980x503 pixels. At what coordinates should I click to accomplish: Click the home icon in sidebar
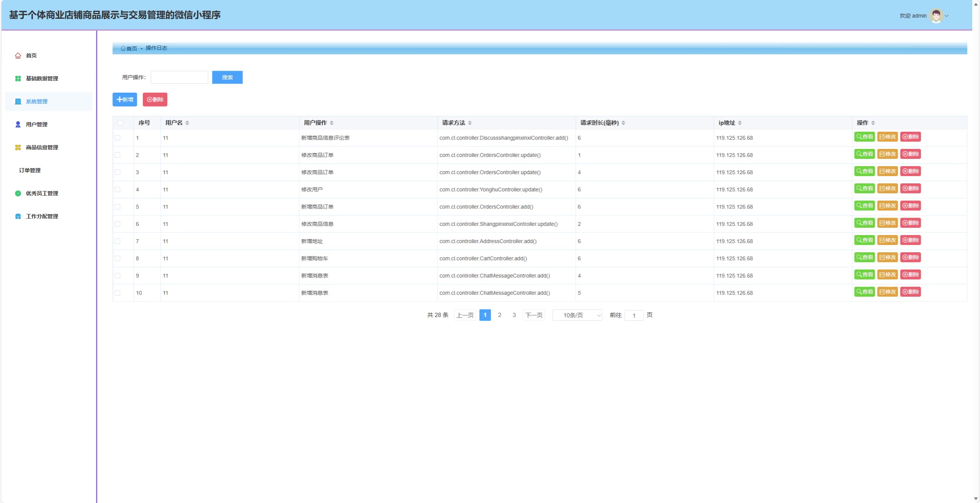[18, 56]
